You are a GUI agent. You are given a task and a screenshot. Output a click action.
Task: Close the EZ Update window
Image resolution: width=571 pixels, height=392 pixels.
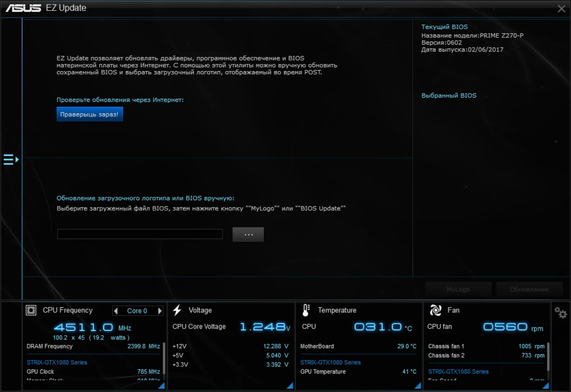point(561,9)
